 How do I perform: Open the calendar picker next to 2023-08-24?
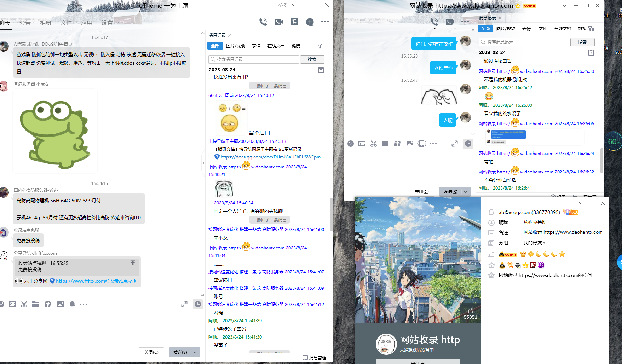pos(321,70)
